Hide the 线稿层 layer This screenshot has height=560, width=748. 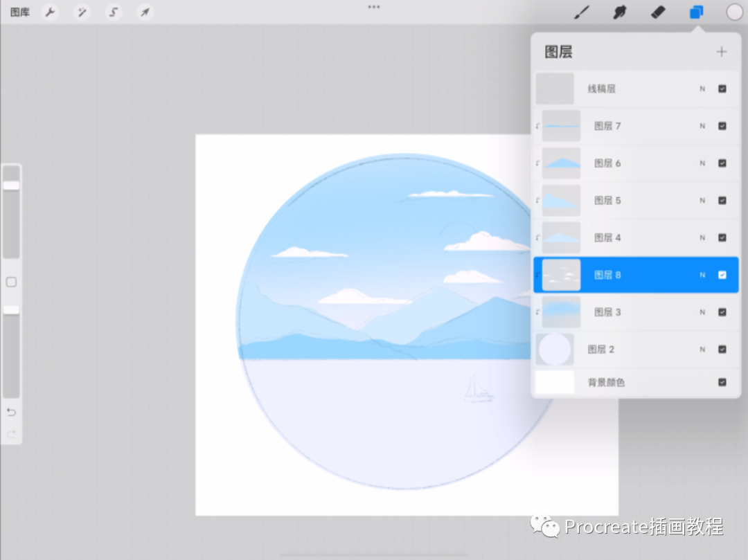[722, 89]
